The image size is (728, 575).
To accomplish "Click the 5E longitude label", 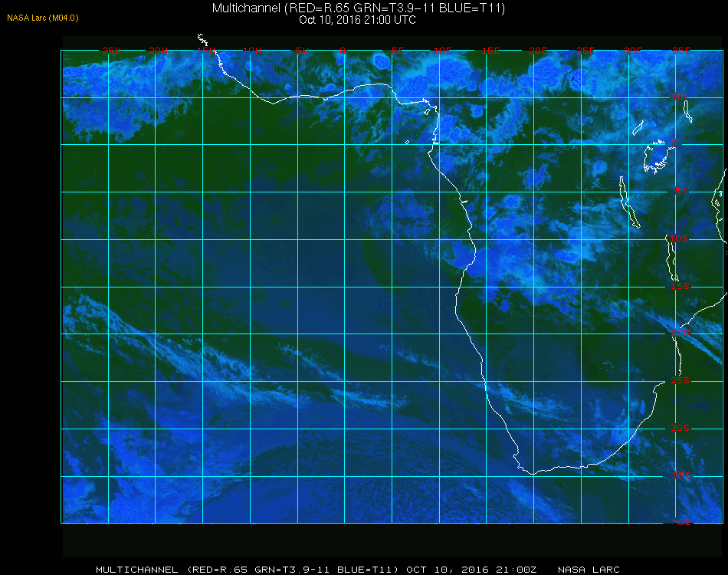I will (398, 51).
